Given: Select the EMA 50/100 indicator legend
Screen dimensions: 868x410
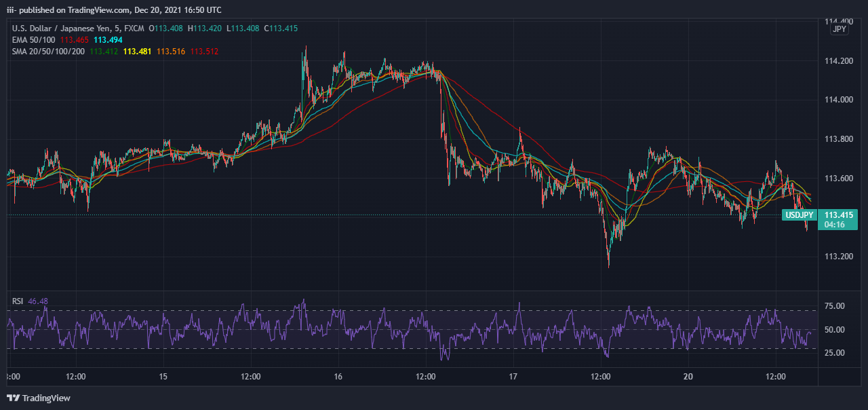Looking at the screenshot, I should pos(32,40).
